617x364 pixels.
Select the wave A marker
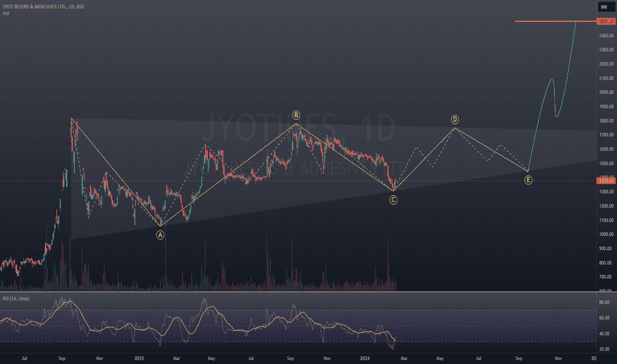pyautogui.click(x=160, y=235)
